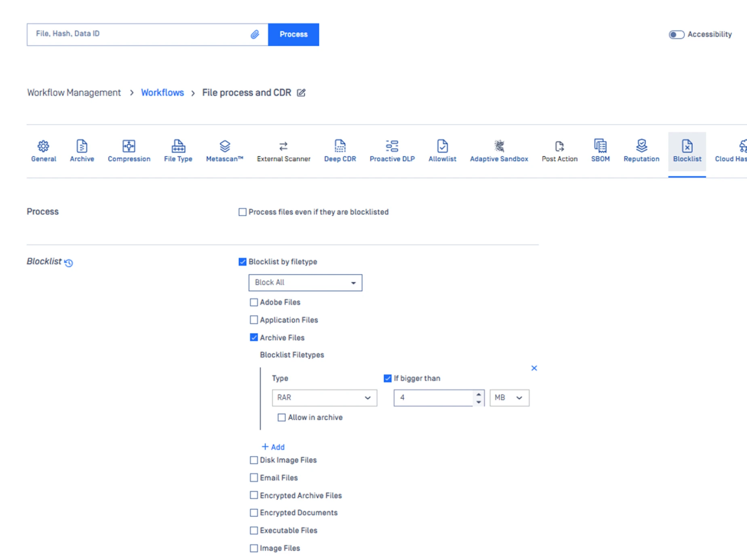Remove the RAR blocklist filetype entry
Screen dimensions: 747x560
(534, 368)
